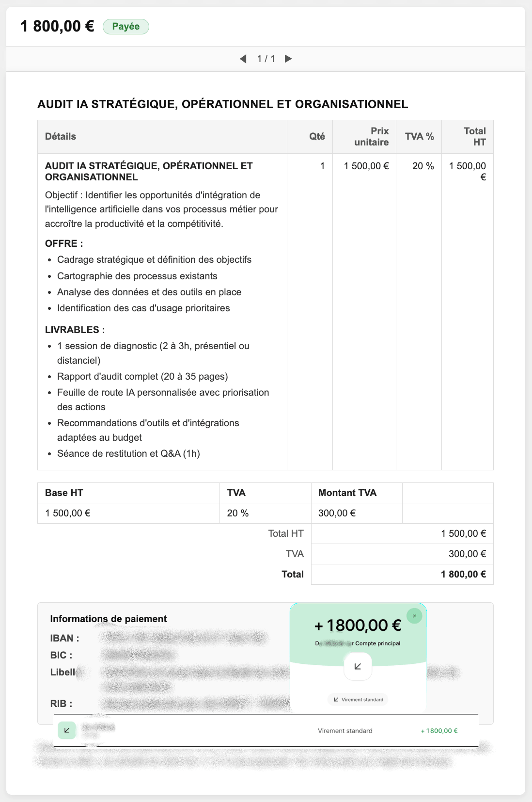Toggle the Payée status badge

coord(126,26)
